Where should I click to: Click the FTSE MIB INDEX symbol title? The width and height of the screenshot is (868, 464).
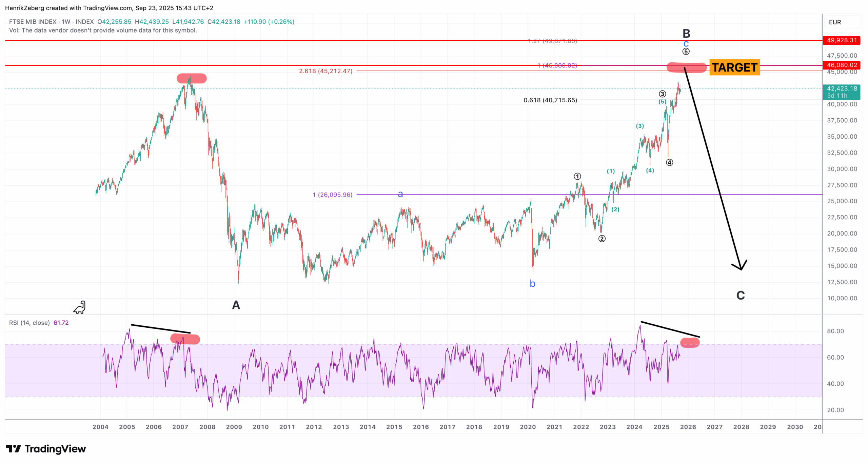pos(33,22)
